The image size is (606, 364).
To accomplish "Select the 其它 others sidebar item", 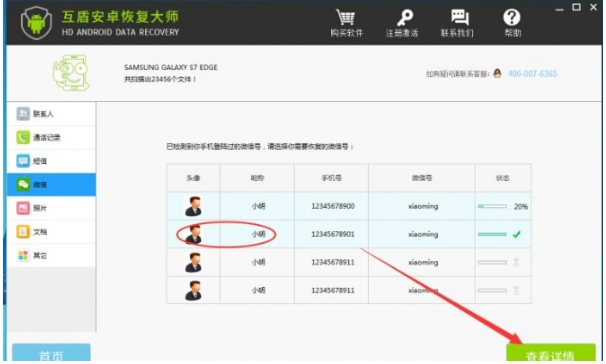I will (x=51, y=255).
